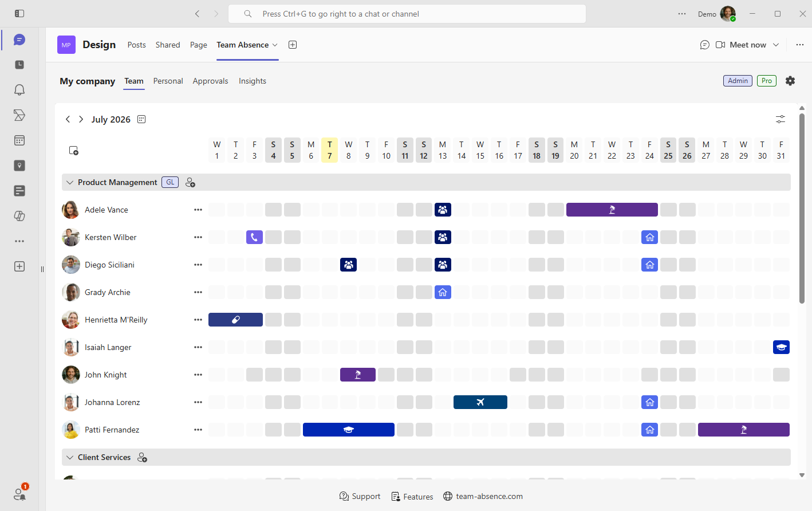Viewport: 812px width, 511px height.
Task: Open Diego Siciliani's meeting entry on July 8
Action: [348, 265]
